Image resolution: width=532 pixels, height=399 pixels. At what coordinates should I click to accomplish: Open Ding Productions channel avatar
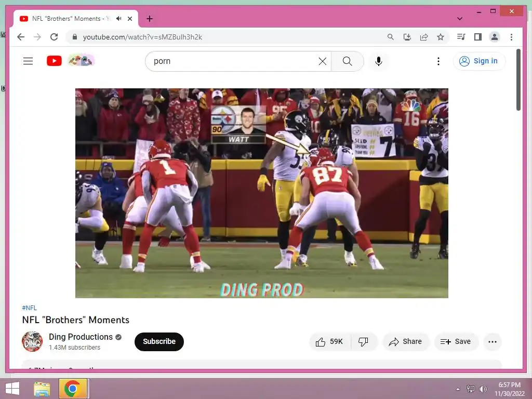[x=32, y=341]
